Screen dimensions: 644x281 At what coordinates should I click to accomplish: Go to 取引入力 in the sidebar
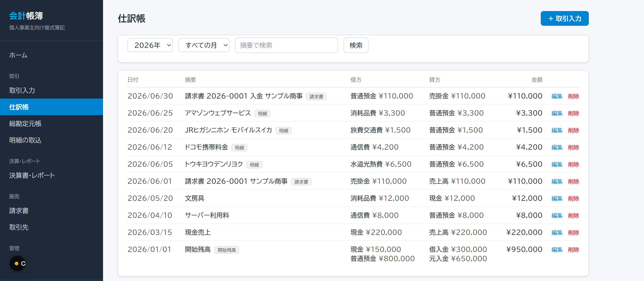coord(52,91)
